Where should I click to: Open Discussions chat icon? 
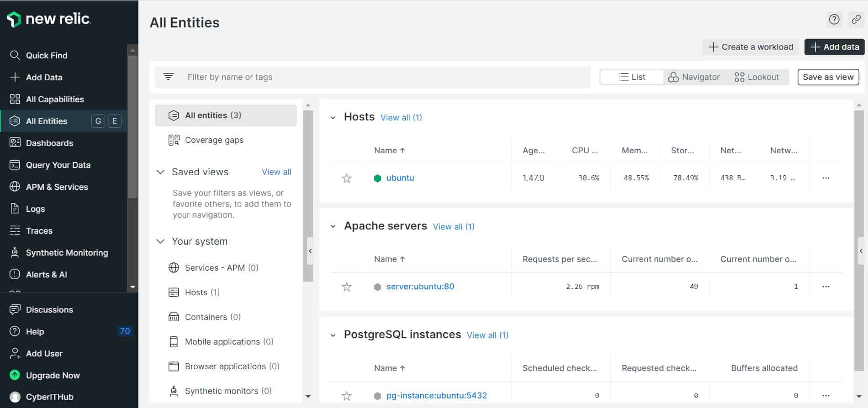tap(15, 309)
